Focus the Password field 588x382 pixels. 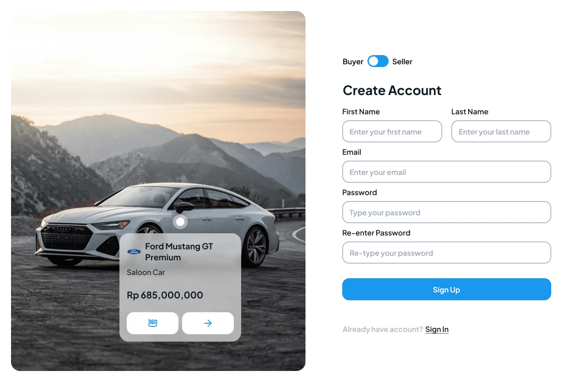pyautogui.click(x=447, y=212)
